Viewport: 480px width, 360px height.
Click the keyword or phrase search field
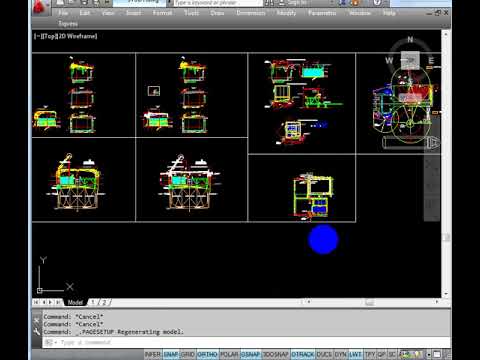(x=217, y=3)
